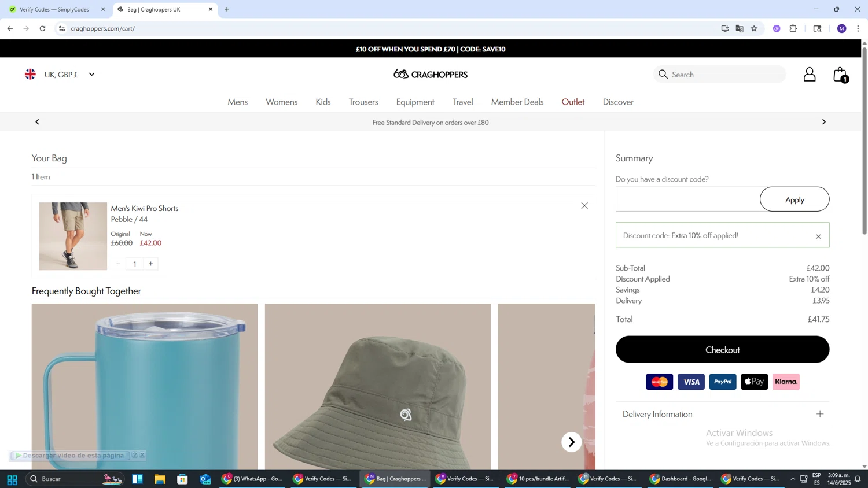Bookmark this page with the star icon
This screenshot has height=488, width=868.
(754, 28)
